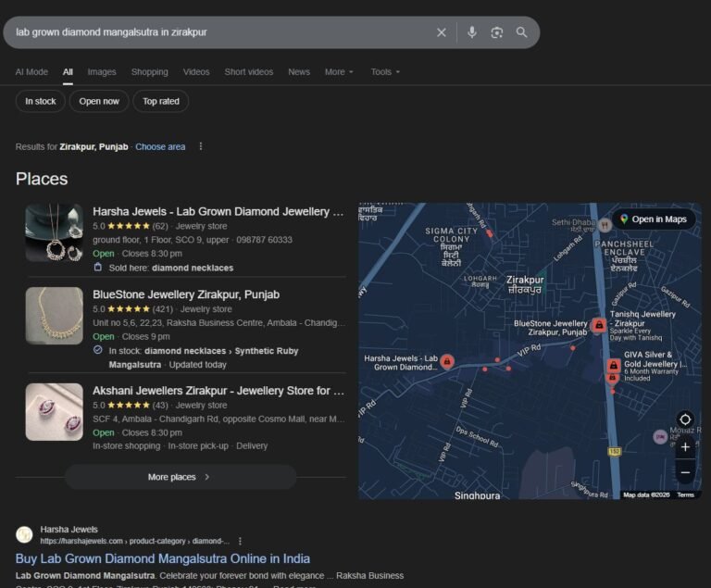Open Akshani Jewellers Zirakpur listing title
This screenshot has height=588, width=711.
(218, 391)
